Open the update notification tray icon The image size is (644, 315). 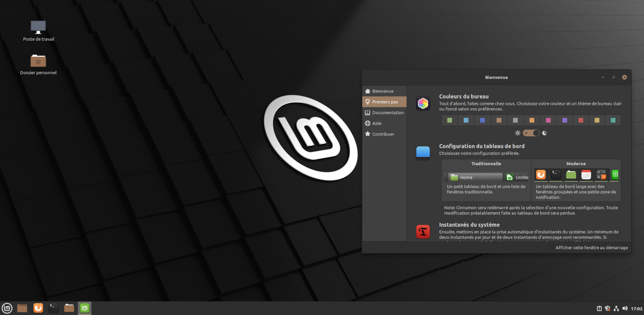600,309
